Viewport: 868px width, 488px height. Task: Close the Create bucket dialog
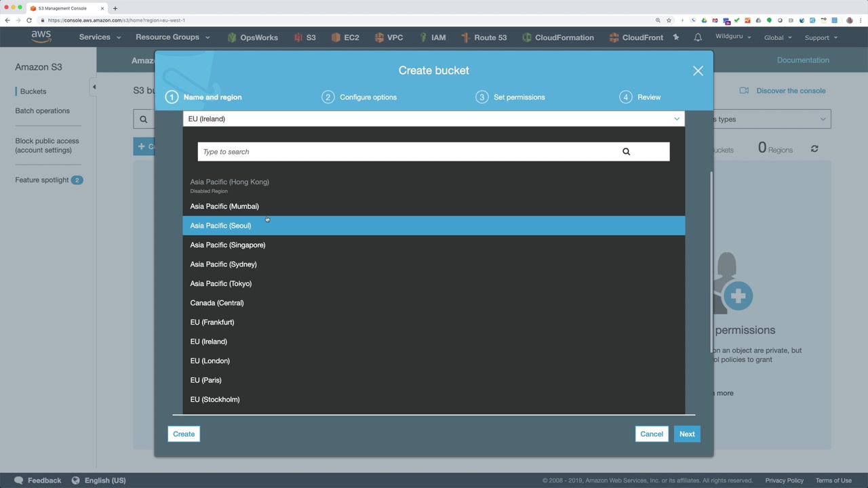pos(698,70)
